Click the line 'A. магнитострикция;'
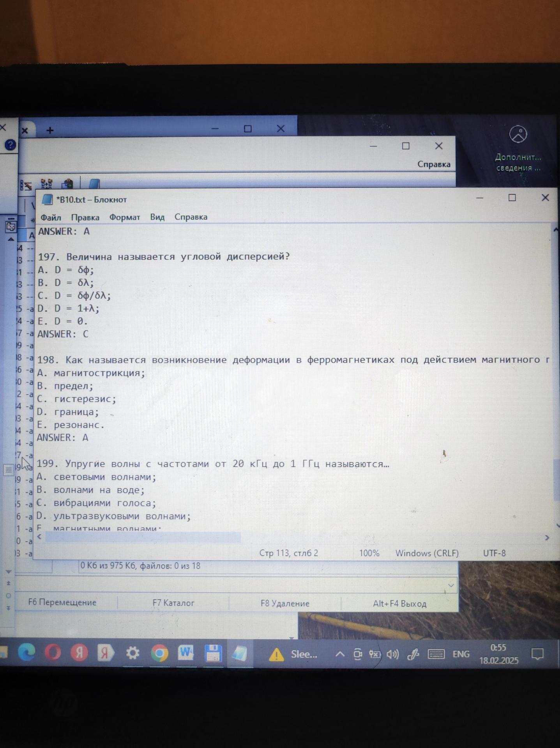The image size is (560, 748). click(91, 373)
